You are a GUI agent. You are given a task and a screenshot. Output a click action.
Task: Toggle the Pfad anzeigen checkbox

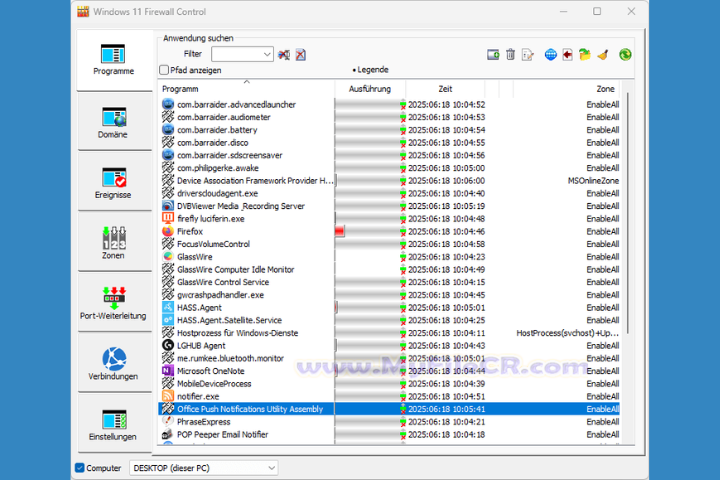tap(164, 70)
